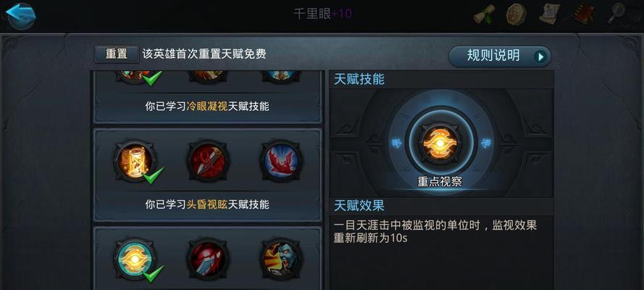
Task: Select the glowing eye talent icon
Action: point(135,259)
